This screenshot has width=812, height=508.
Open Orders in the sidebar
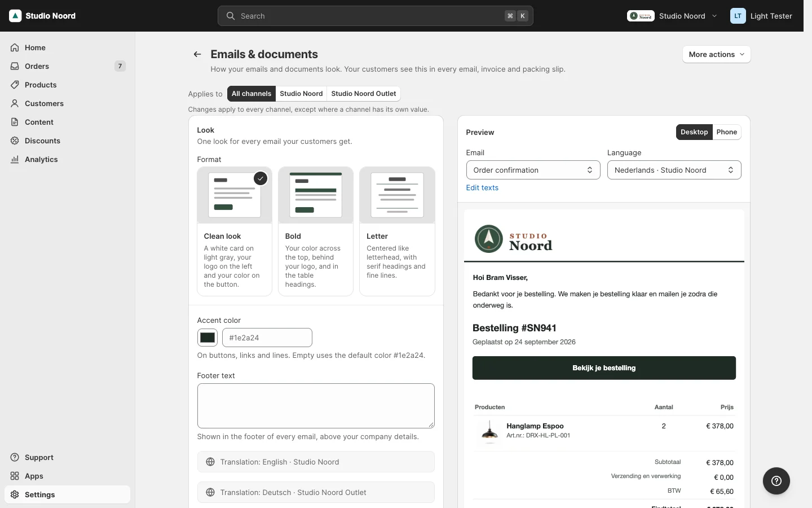67,66
